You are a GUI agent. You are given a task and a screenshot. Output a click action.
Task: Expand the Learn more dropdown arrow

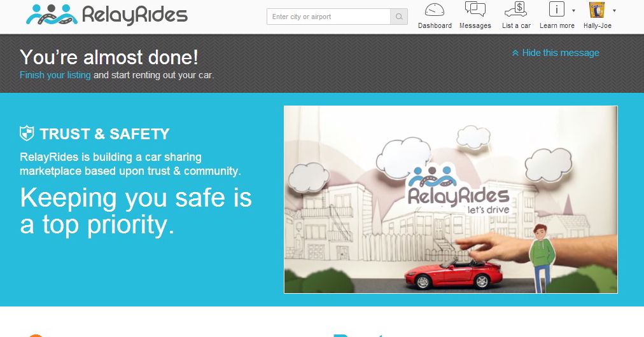click(x=574, y=11)
